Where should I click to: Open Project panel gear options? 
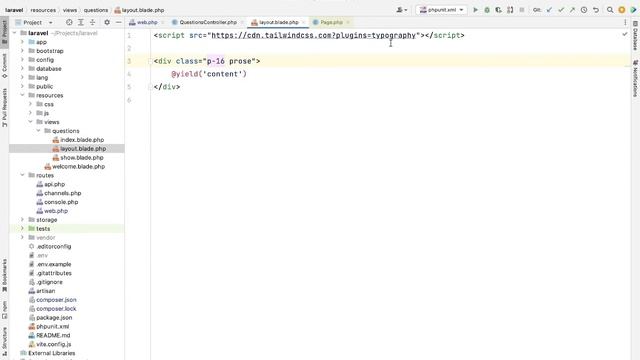click(107, 22)
